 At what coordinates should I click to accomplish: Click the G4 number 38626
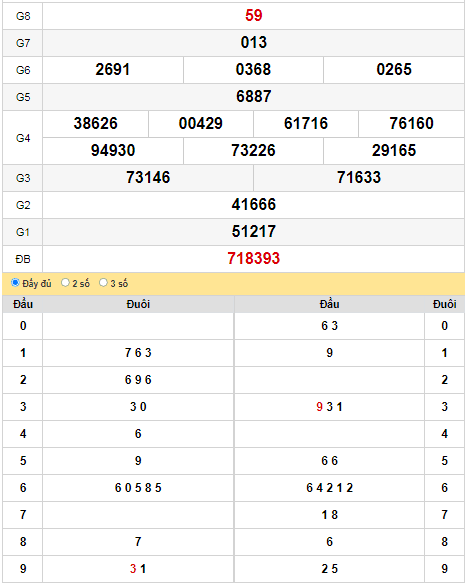(96, 123)
